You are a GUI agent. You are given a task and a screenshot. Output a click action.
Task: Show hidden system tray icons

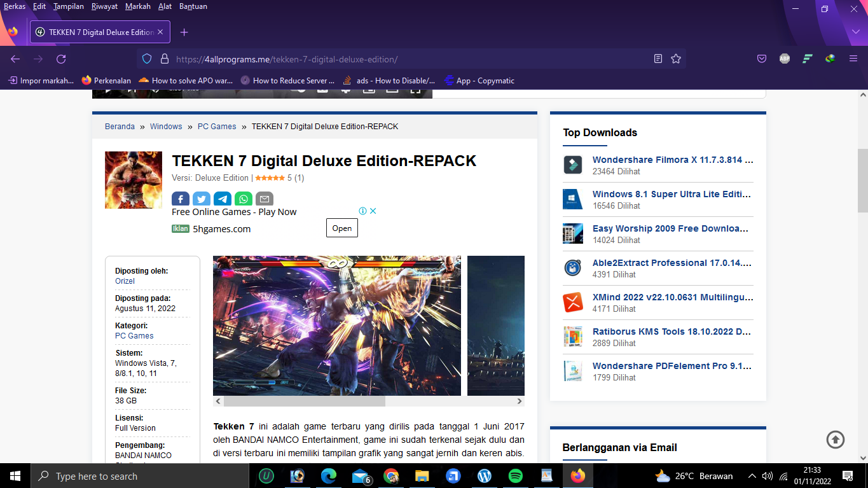point(752,476)
